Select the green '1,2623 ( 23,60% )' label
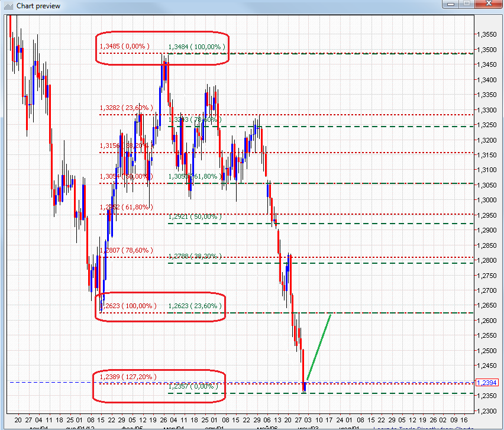This screenshot has height=430, width=504. (195, 306)
